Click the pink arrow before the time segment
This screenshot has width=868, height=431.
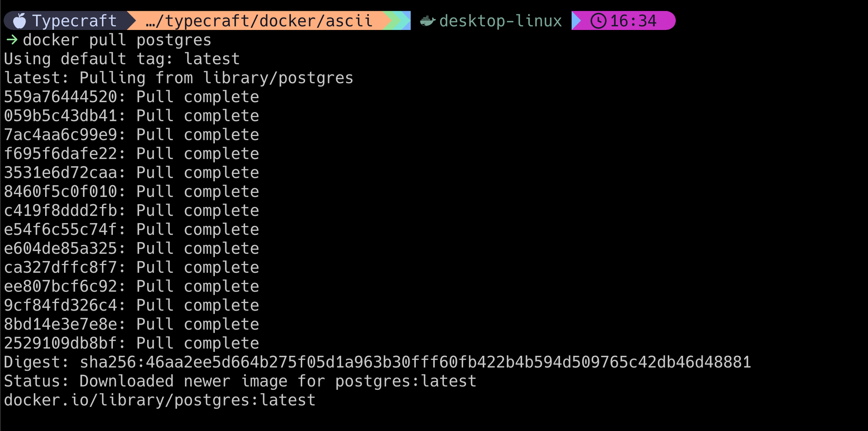pos(577,21)
